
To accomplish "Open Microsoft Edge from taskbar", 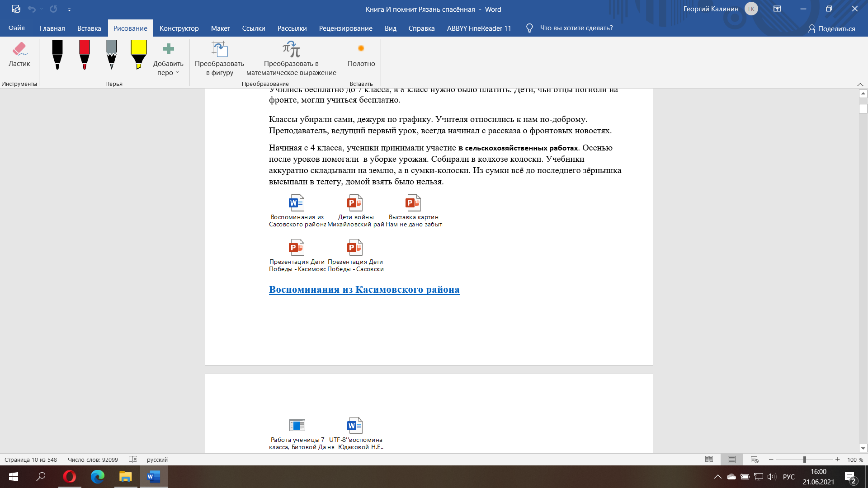I will [x=98, y=477].
